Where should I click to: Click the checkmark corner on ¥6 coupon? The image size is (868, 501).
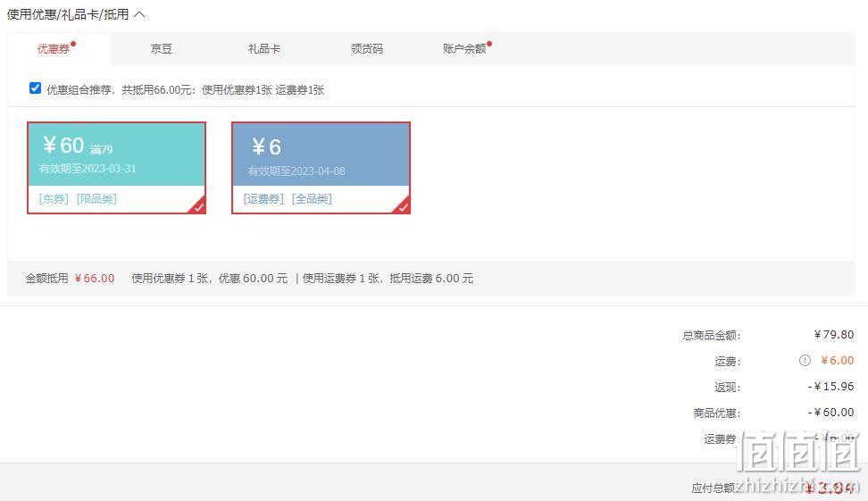click(403, 206)
